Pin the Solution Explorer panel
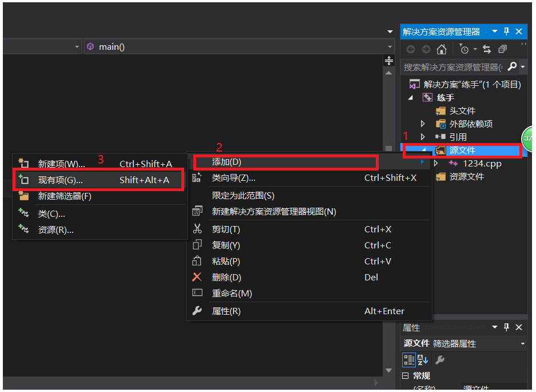Image resolution: width=536 pixels, height=392 pixels. (507, 31)
